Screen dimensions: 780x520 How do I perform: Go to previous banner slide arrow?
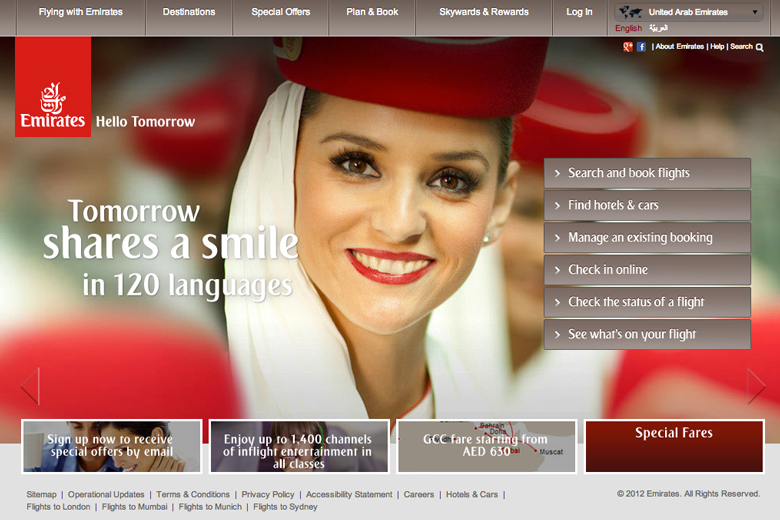(x=30, y=386)
